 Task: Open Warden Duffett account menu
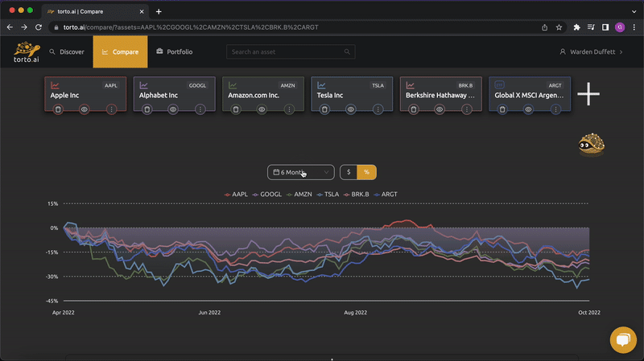(592, 51)
